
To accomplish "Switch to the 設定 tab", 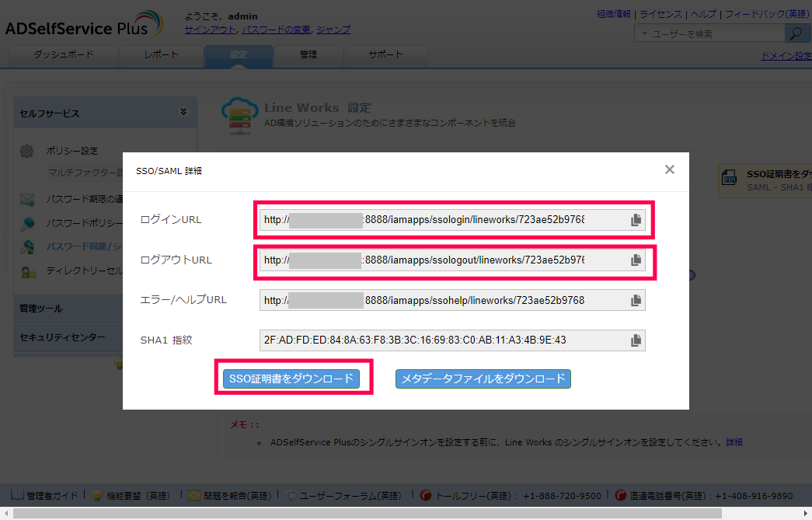I will (x=239, y=55).
